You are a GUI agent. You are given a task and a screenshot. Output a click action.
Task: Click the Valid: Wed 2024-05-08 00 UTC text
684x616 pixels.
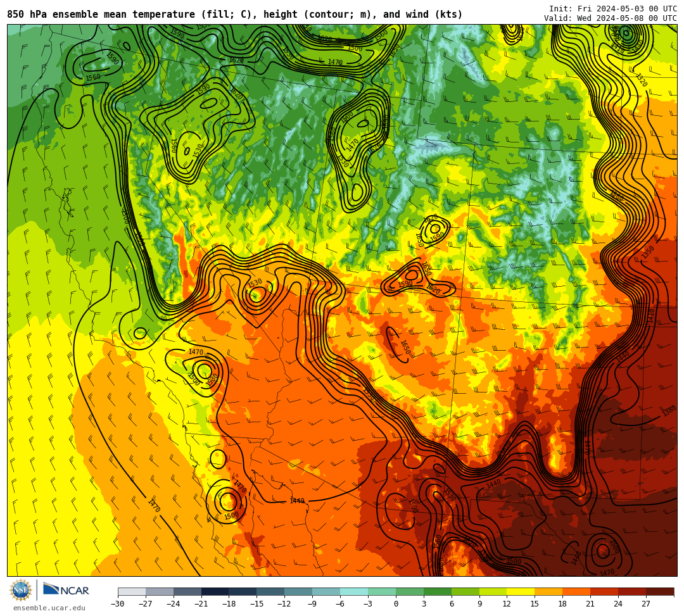[x=611, y=18]
